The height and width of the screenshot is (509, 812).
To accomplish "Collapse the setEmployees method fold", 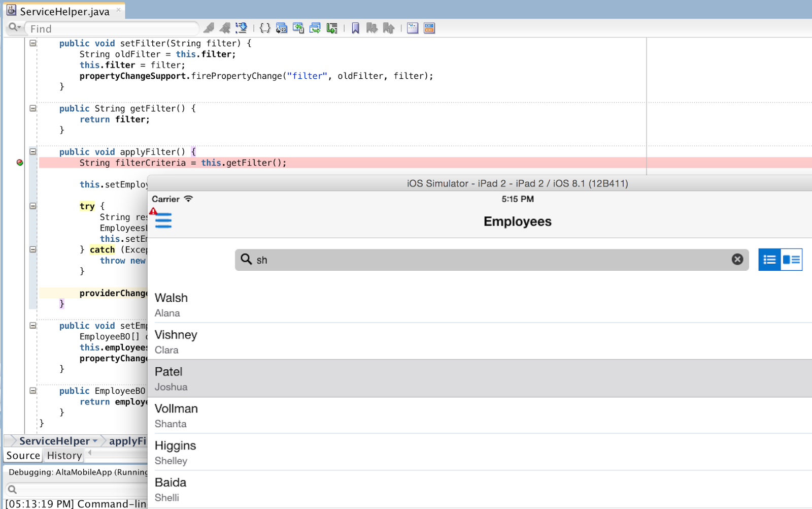I will pyautogui.click(x=33, y=326).
